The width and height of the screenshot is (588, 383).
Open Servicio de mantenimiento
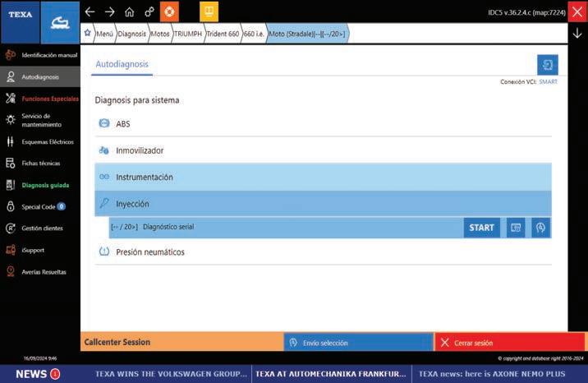click(40, 120)
